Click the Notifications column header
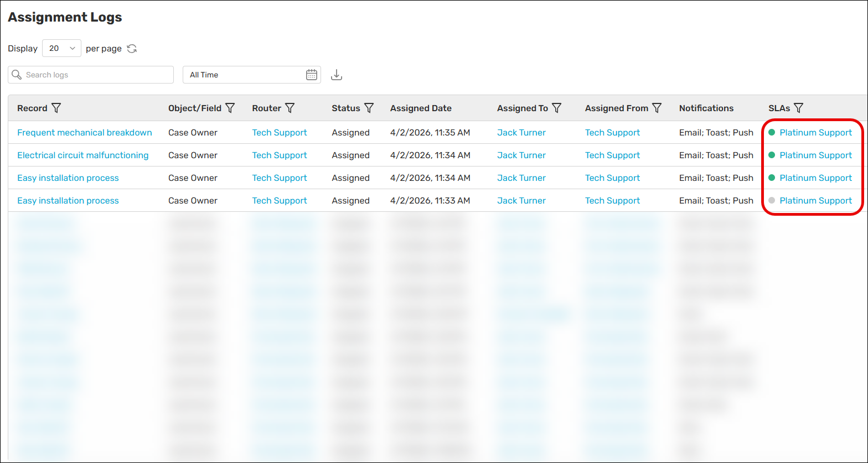This screenshot has height=463, width=868. point(706,108)
